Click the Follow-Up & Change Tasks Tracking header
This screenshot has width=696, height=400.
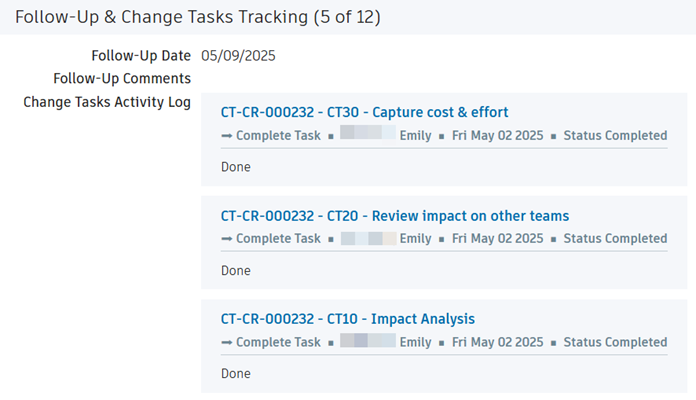[x=197, y=17]
